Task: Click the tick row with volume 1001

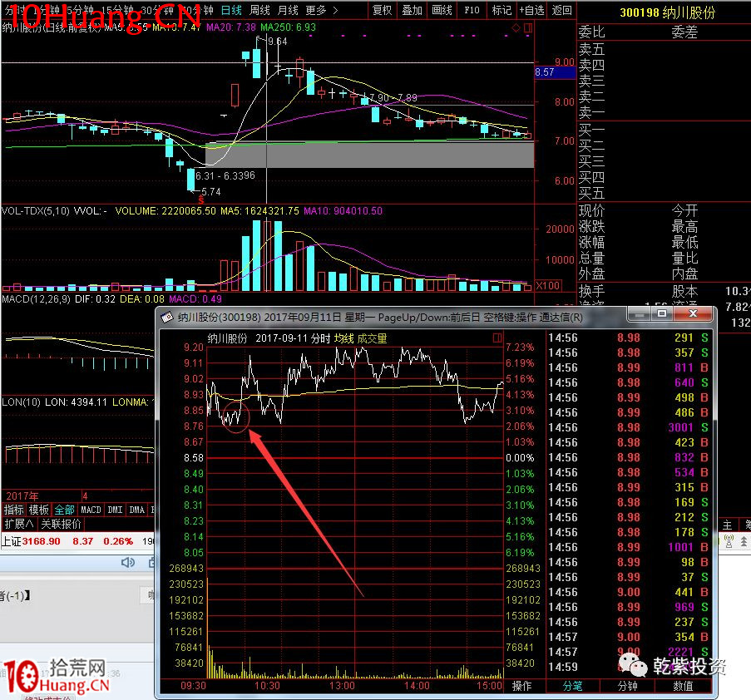Action: click(x=629, y=547)
